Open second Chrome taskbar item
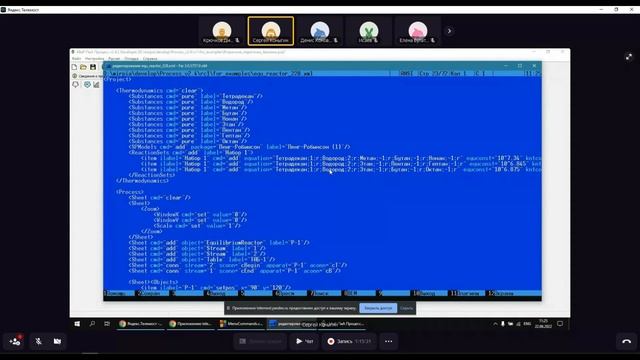640x360 pixels. tap(191, 324)
